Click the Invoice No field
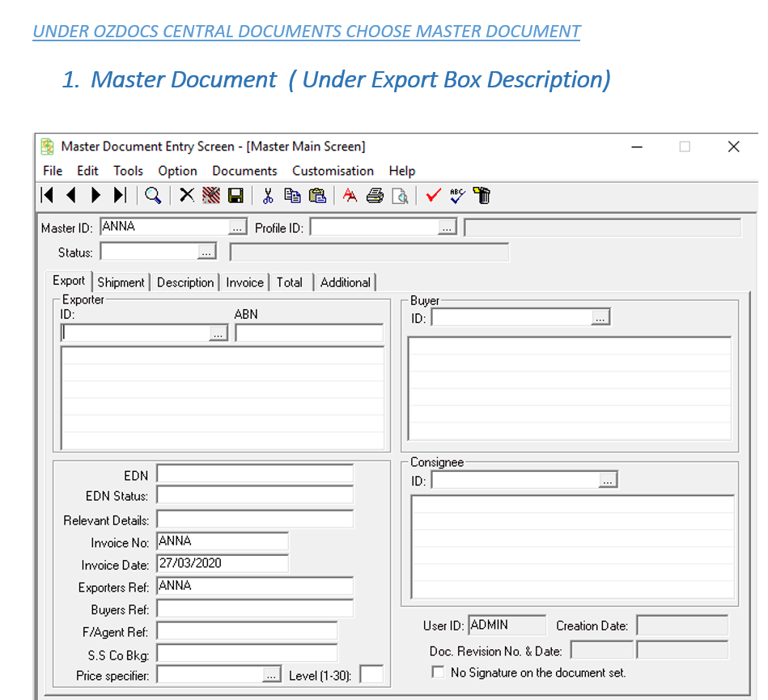The height and width of the screenshot is (700, 768). [223, 541]
